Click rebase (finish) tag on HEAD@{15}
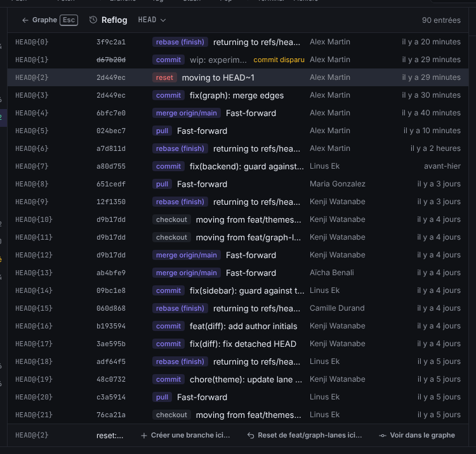476x454 pixels. pyautogui.click(x=180, y=308)
